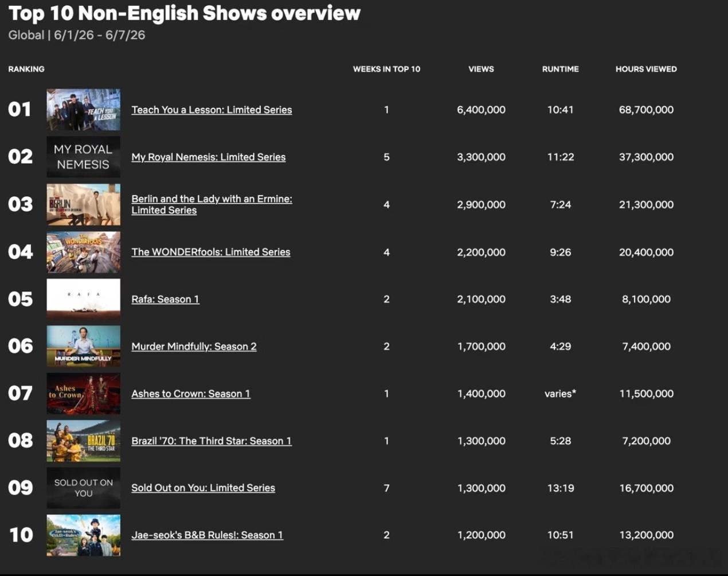Click the Murder Mindfully poster thumbnail
Image resolution: width=728 pixels, height=576 pixels.
pos(83,346)
